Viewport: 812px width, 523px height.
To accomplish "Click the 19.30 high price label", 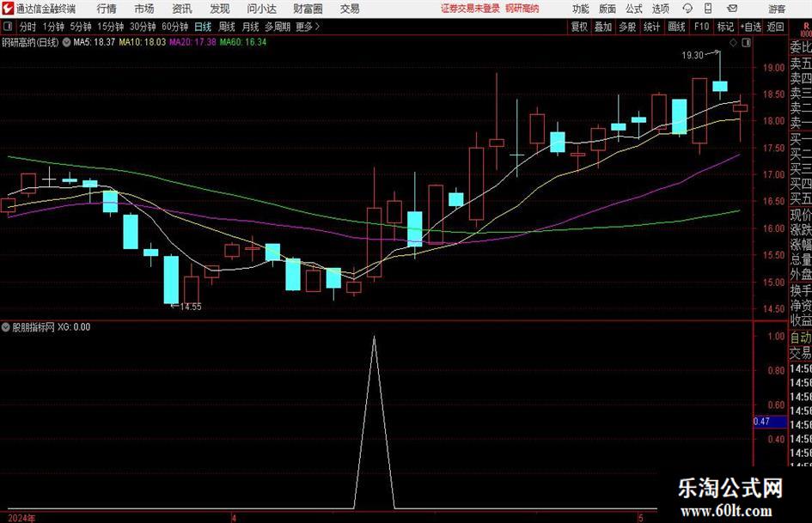I will 693,56.
